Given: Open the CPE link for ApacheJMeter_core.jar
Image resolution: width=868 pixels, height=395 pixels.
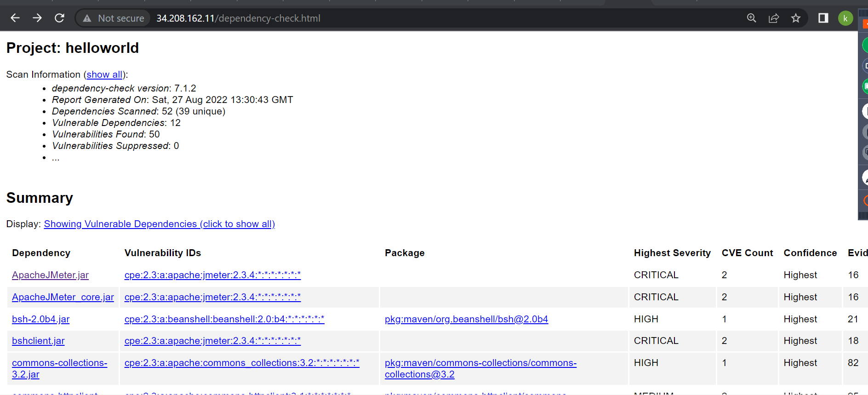Looking at the screenshot, I should point(212,297).
